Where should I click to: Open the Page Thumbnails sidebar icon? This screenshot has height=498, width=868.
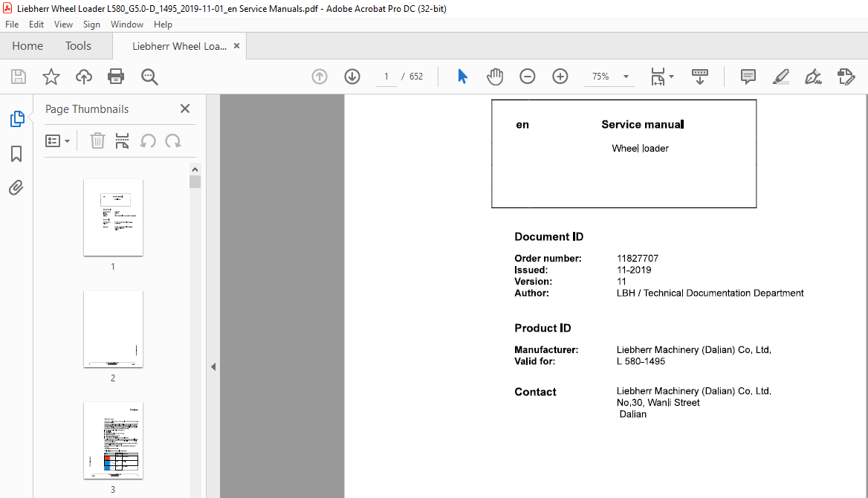pyautogui.click(x=16, y=118)
